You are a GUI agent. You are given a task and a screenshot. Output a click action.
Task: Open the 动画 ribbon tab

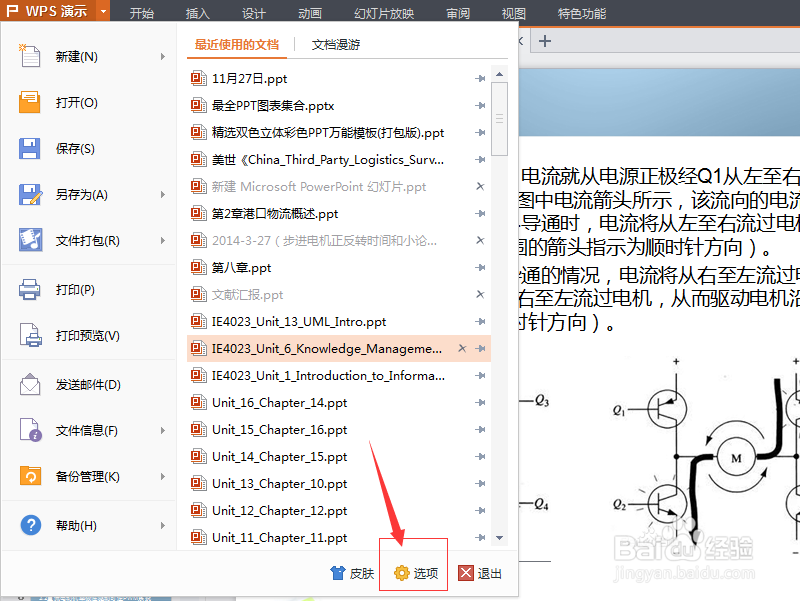point(310,13)
